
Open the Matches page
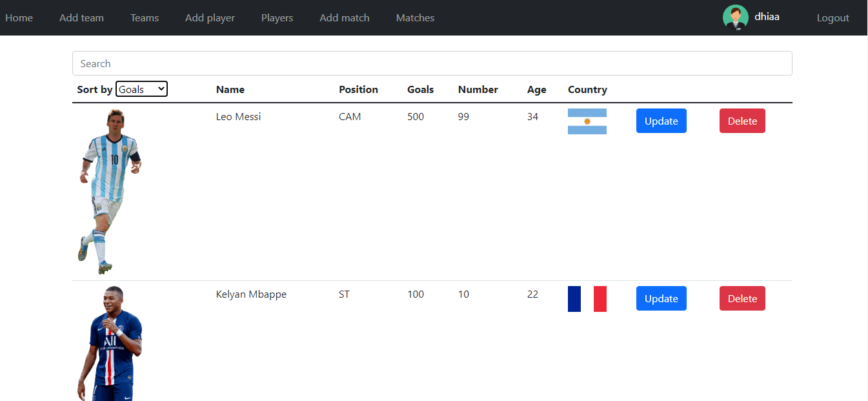click(415, 17)
